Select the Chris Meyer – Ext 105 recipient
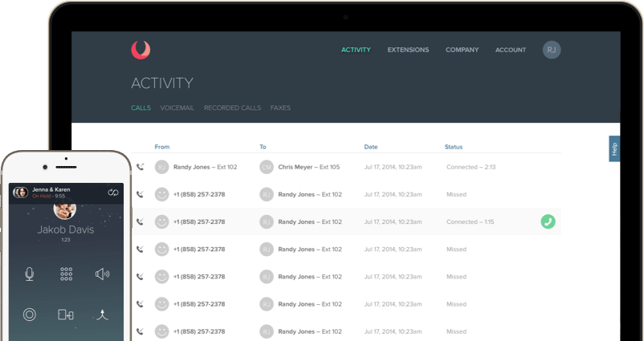 click(x=308, y=167)
